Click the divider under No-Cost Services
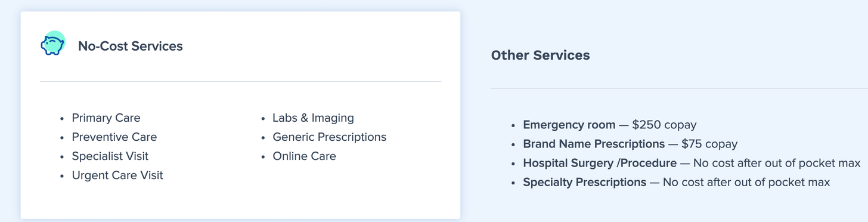 point(240,81)
